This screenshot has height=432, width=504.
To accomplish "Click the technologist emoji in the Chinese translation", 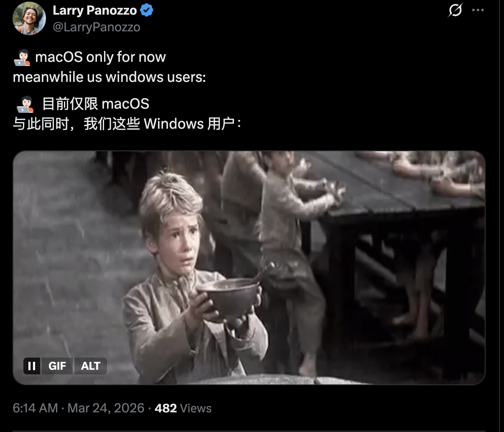I will [x=25, y=104].
